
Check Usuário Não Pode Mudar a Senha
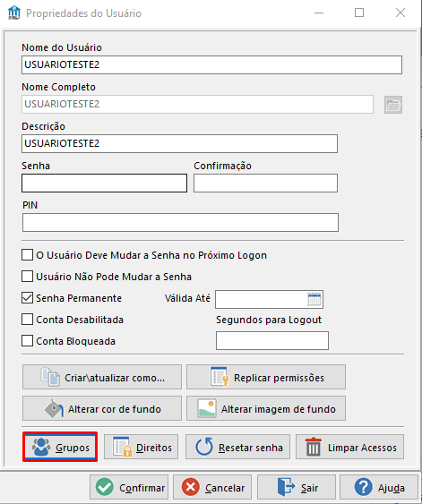click(x=28, y=277)
